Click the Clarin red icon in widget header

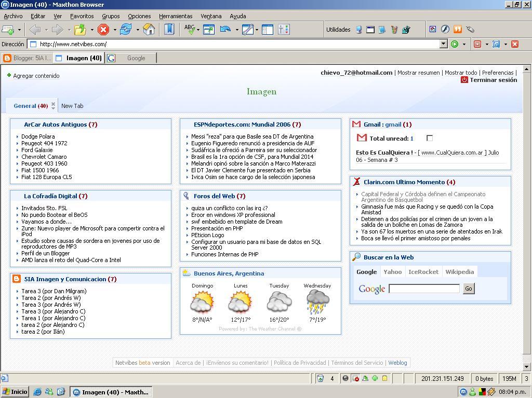tap(356, 182)
